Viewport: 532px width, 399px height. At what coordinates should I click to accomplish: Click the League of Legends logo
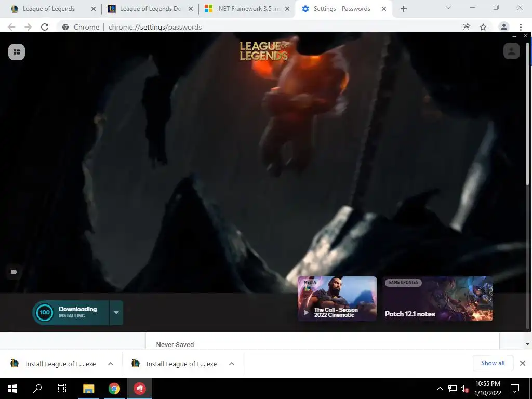(264, 51)
